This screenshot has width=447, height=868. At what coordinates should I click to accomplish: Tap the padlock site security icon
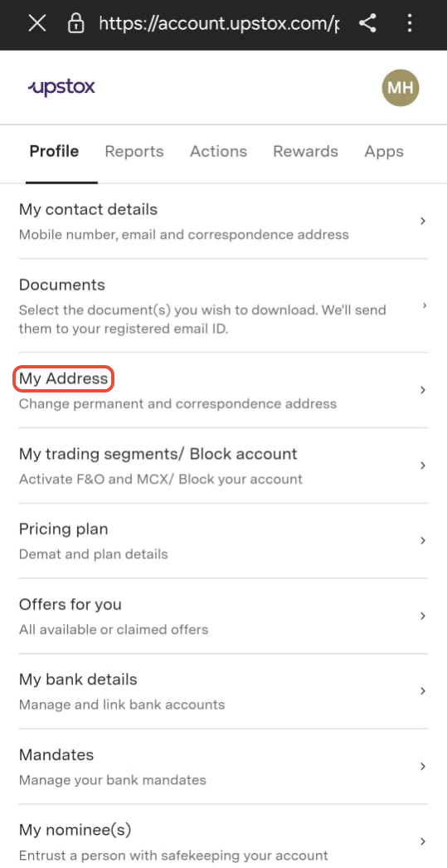[75, 23]
